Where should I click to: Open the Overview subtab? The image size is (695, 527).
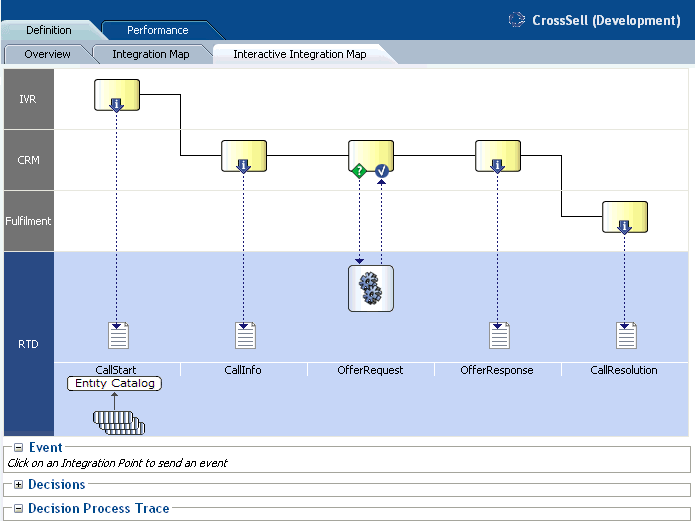coord(47,54)
